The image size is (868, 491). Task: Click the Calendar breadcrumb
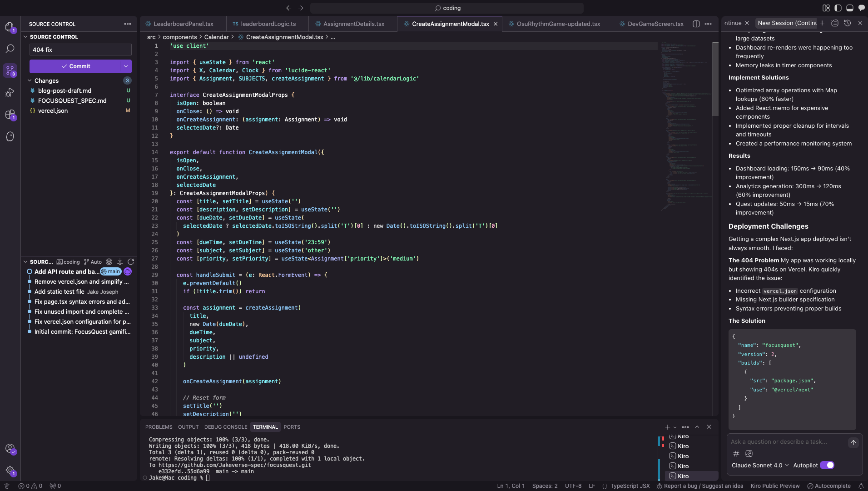tap(216, 37)
